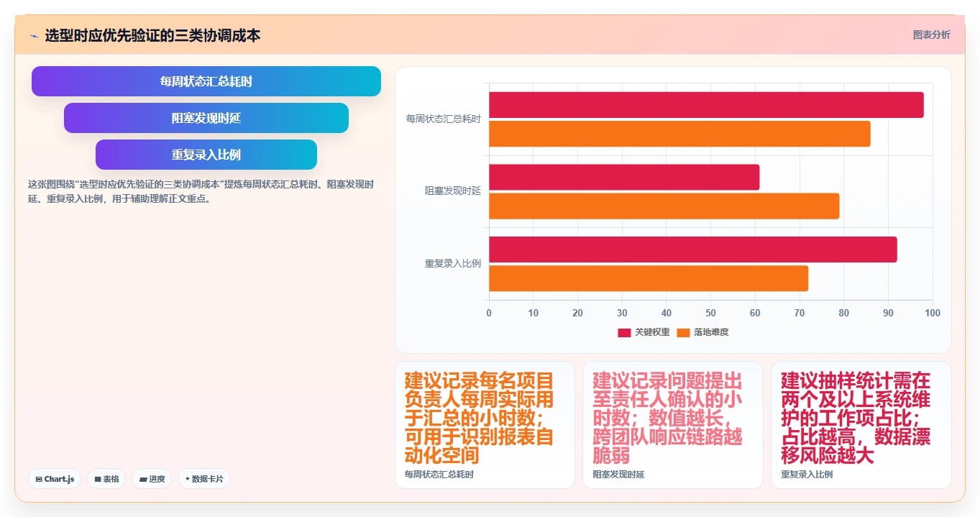Click orange 落地难度 bar for 重复录入比例
Image resolution: width=980 pixels, height=517 pixels.
click(649, 278)
